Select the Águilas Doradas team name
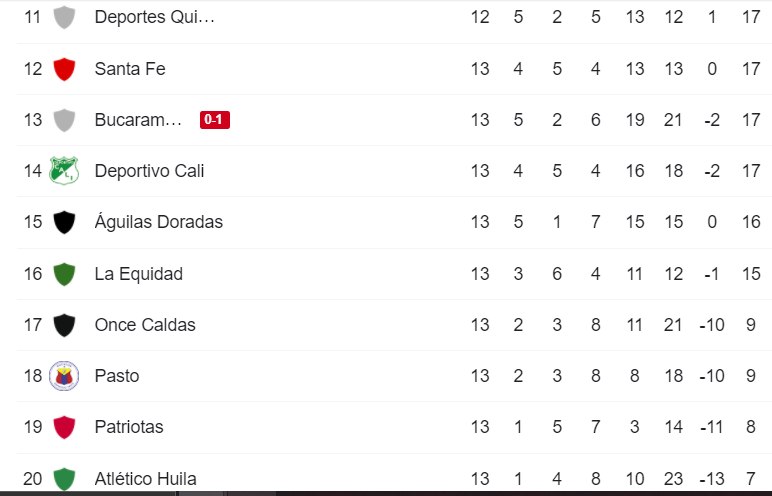This screenshot has height=496, width=772. pyautogui.click(x=159, y=222)
